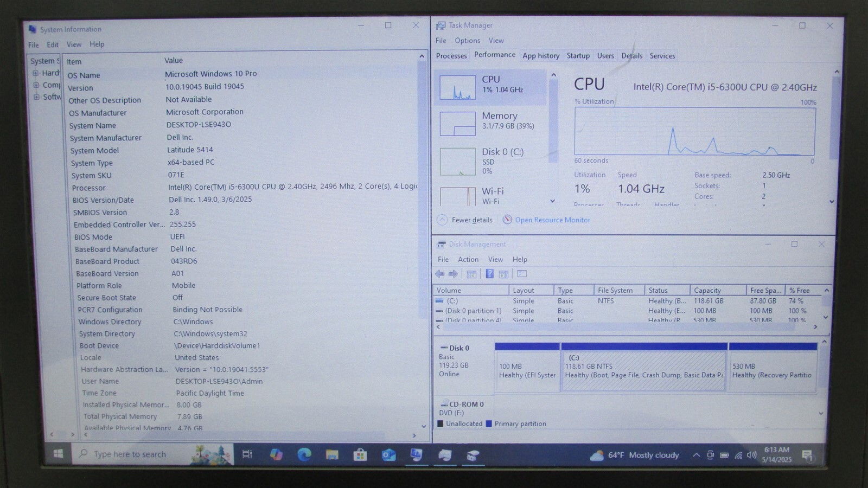Launch Copilot from the taskbar

[276, 454]
